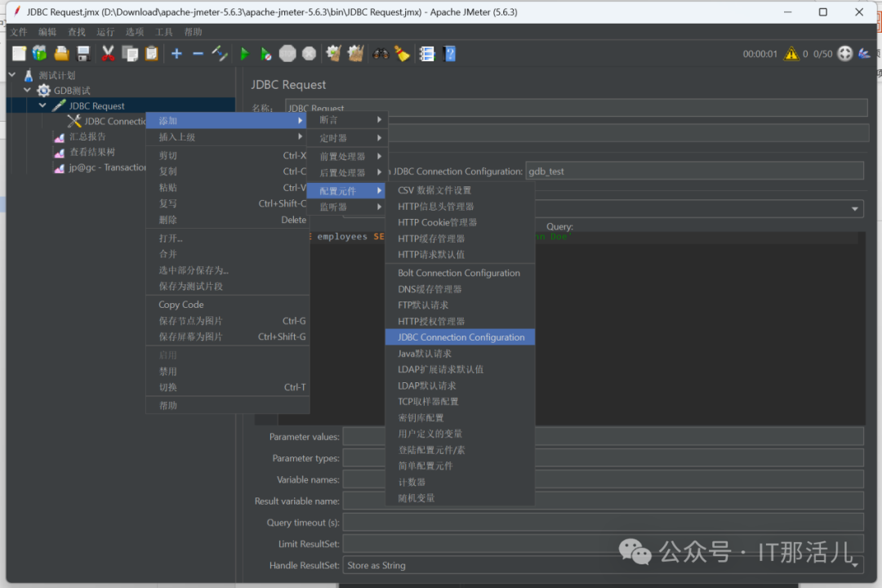This screenshot has height=588, width=882.
Task: Click the connection pool name field gdb_test
Action: coord(695,171)
